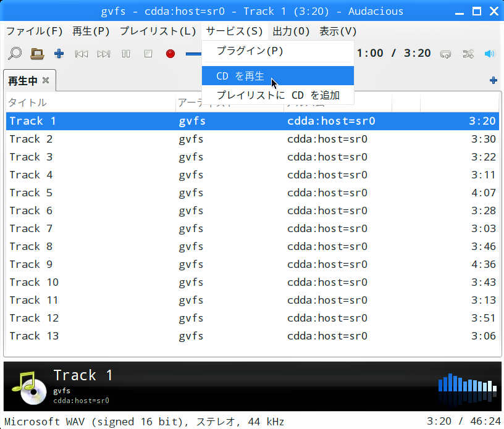
Task: Open the volume control speaker icon
Action: coord(490,54)
